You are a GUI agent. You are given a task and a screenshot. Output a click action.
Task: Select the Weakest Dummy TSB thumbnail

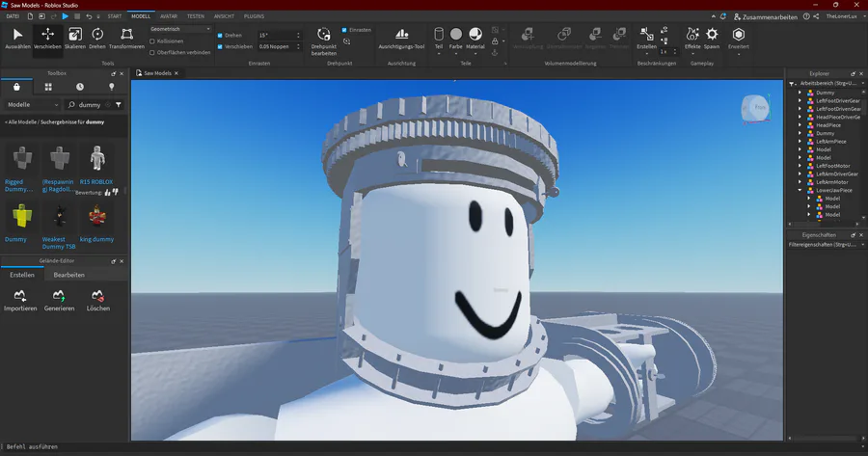coord(59,216)
